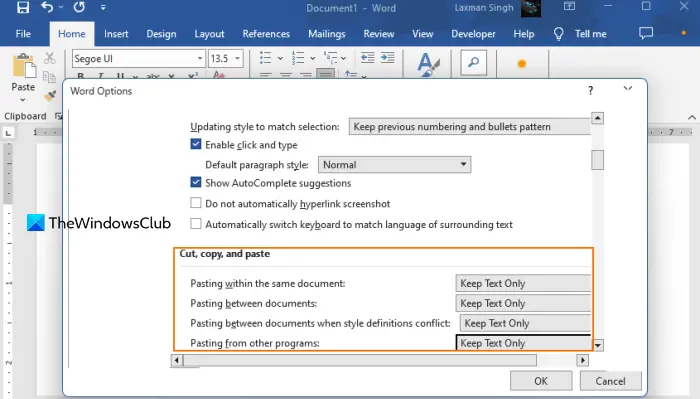Toggle Enable click and type checkbox

(x=196, y=144)
